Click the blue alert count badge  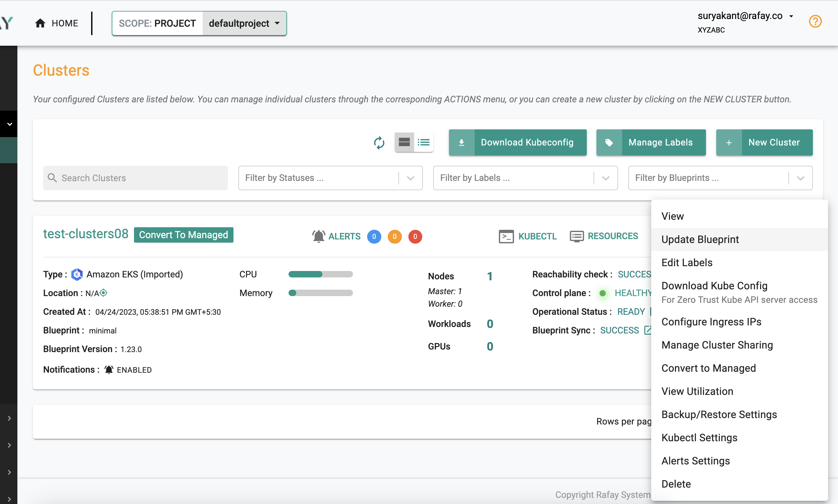(374, 236)
